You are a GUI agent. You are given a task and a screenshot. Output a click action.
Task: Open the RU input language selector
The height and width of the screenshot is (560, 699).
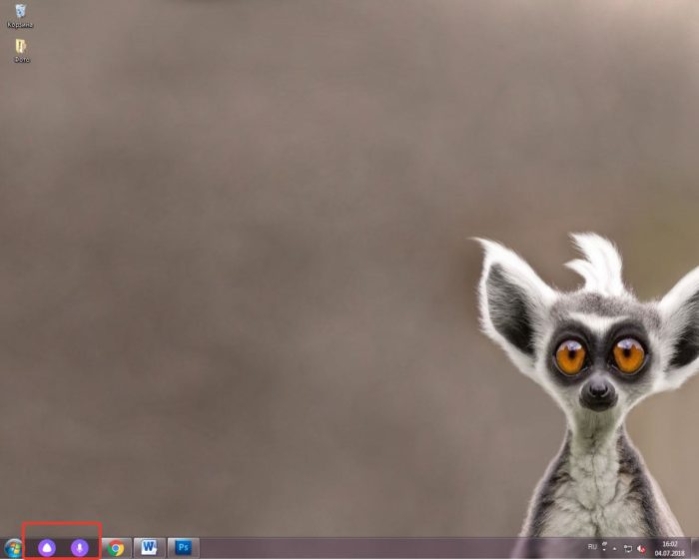click(592, 547)
